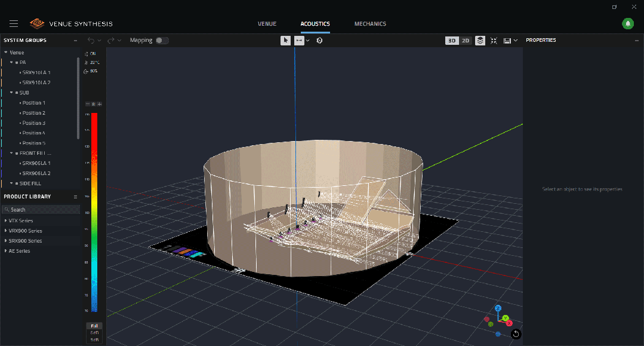The image size is (644, 346).
Task: Click the green Y axis gizmo handle
Action: tap(506, 318)
